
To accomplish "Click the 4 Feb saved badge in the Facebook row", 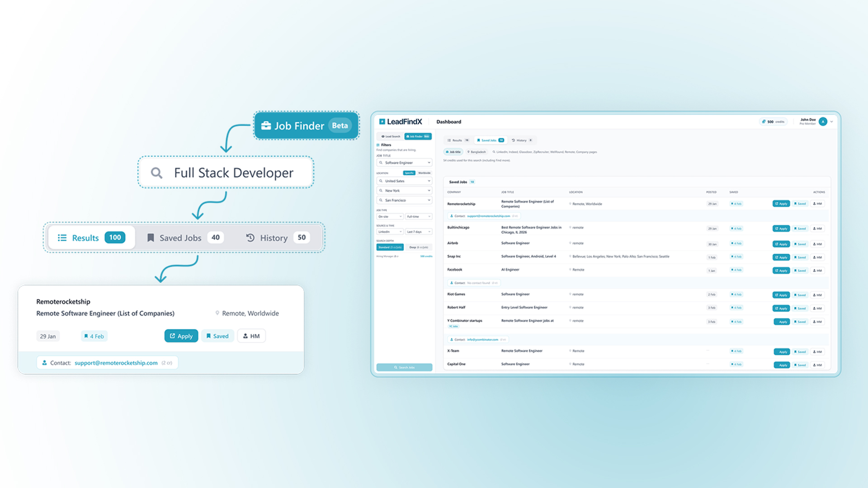I will click(736, 270).
